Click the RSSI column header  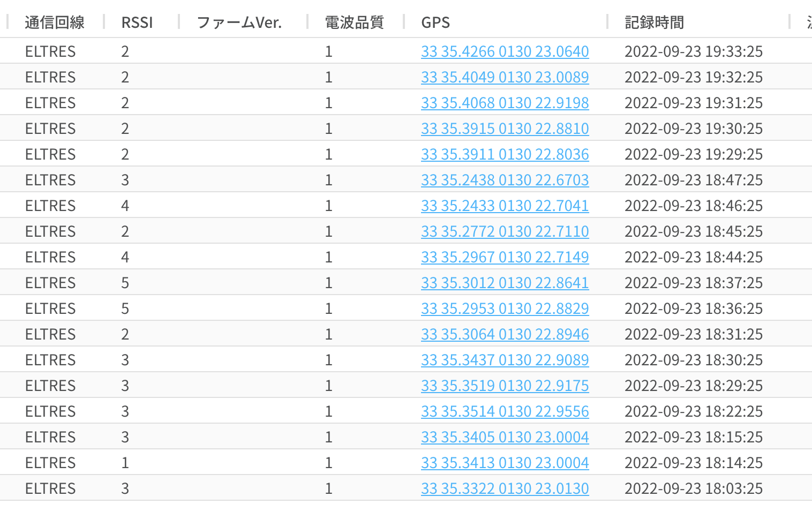tap(137, 22)
